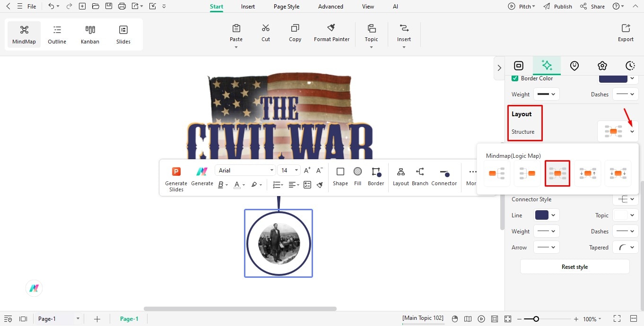
Task: Open the Start ribbon tab
Action: (x=217, y=7)
